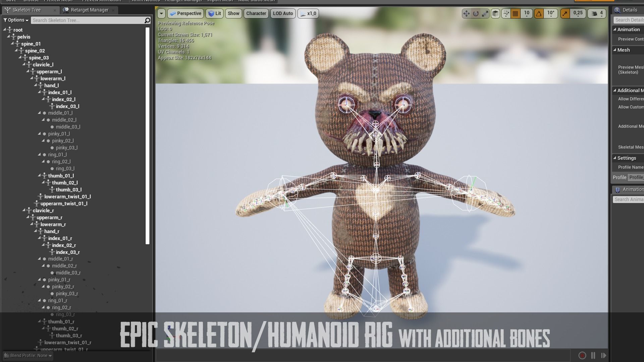Viewport: 644px width, 362px height.
Task: Open the Show menu in viewport
Action: 233,14
